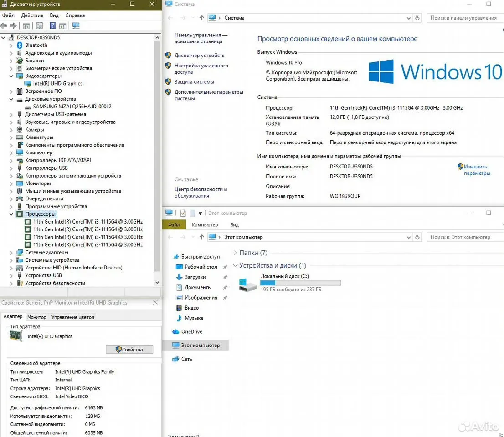Image resolution: width=504 pixels, height=437 pixels.
Task: Open Защита системы link
Action: (x=194, y=82)
